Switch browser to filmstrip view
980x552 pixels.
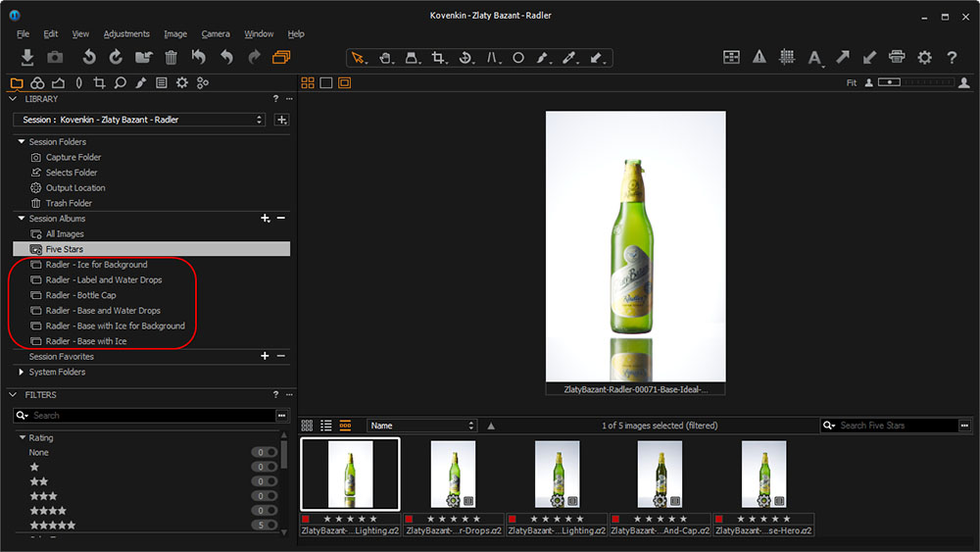(x=345, y=426)
